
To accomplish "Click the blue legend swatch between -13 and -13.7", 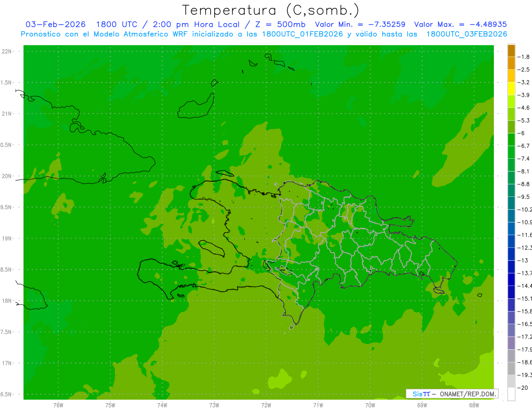I will pos(511,267).
